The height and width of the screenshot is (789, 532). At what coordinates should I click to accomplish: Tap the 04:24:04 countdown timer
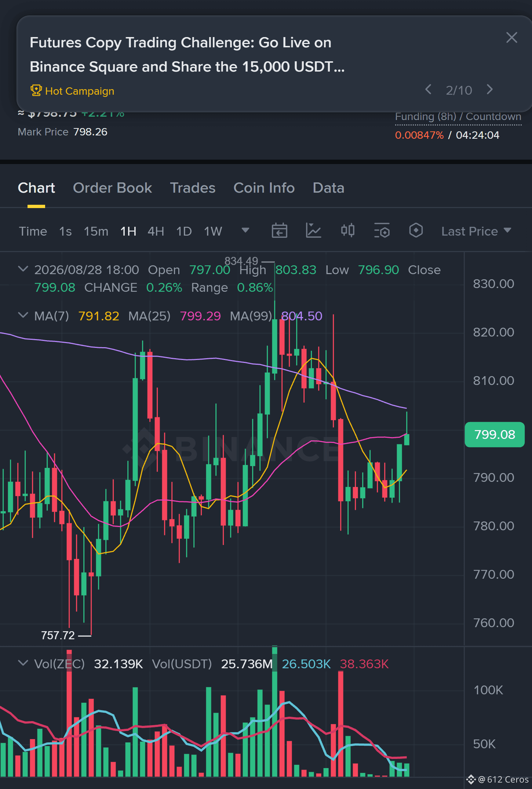pyautogui.click(x=477, y=135)
